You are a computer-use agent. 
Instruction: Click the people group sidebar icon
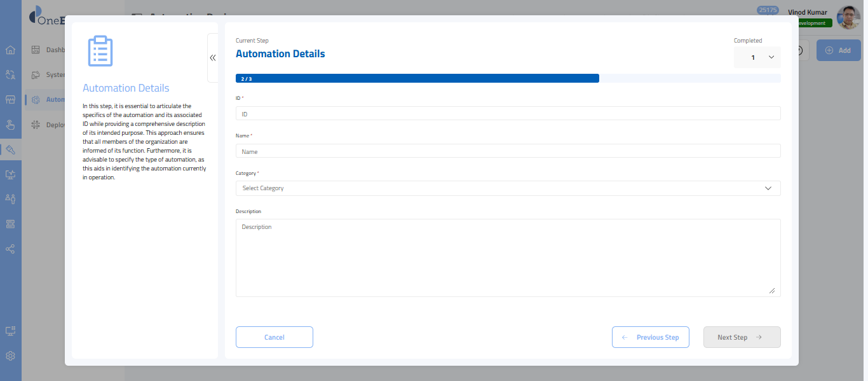[10, 199]
